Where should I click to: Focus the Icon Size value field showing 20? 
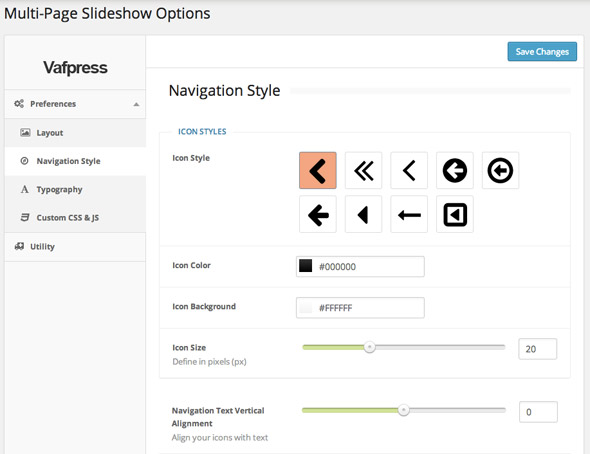coord(537,349)
